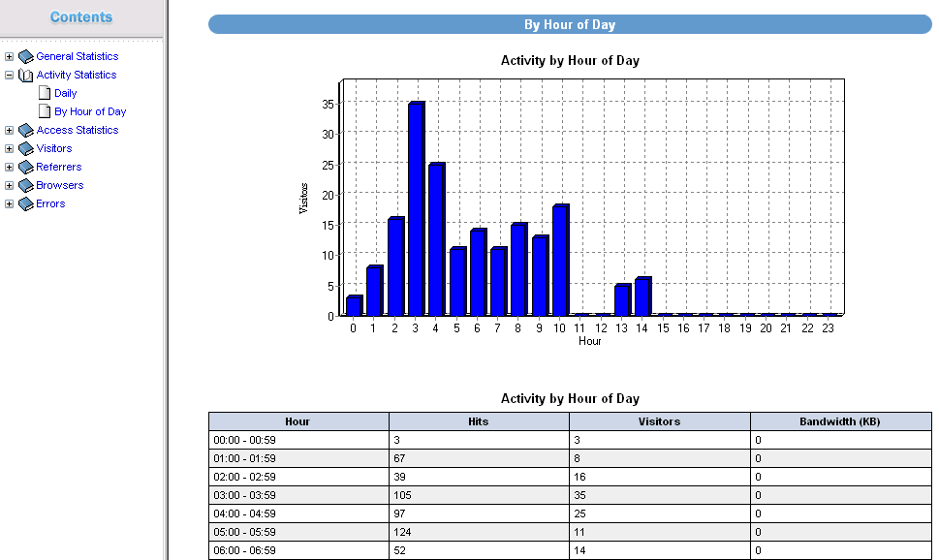The image size is (939, 560).
Task: Select the 05:00 - 05:59 row cell
Action: [298, 533]
